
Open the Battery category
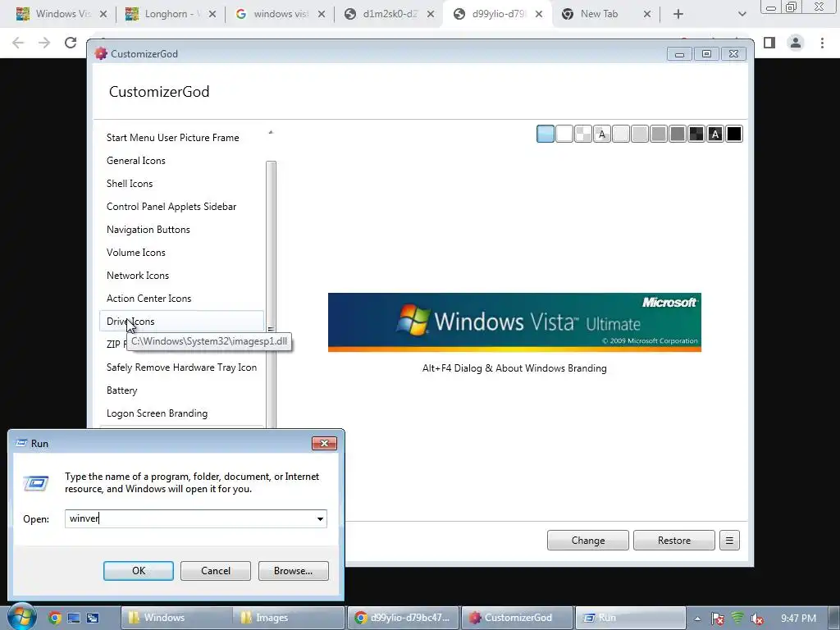click(x=122, y=390)
